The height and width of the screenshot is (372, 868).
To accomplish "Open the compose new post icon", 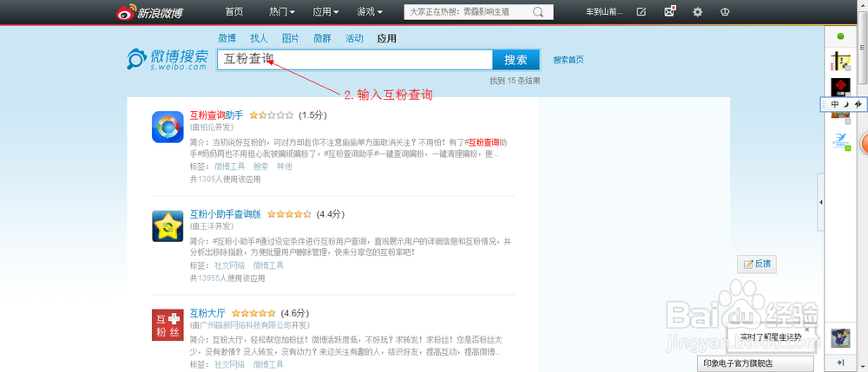I will [x=641, y=11].
